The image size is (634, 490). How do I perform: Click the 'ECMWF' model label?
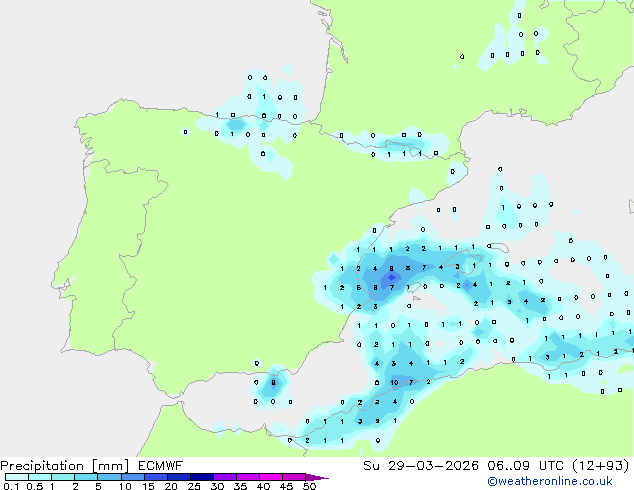(x=161, y=466)
